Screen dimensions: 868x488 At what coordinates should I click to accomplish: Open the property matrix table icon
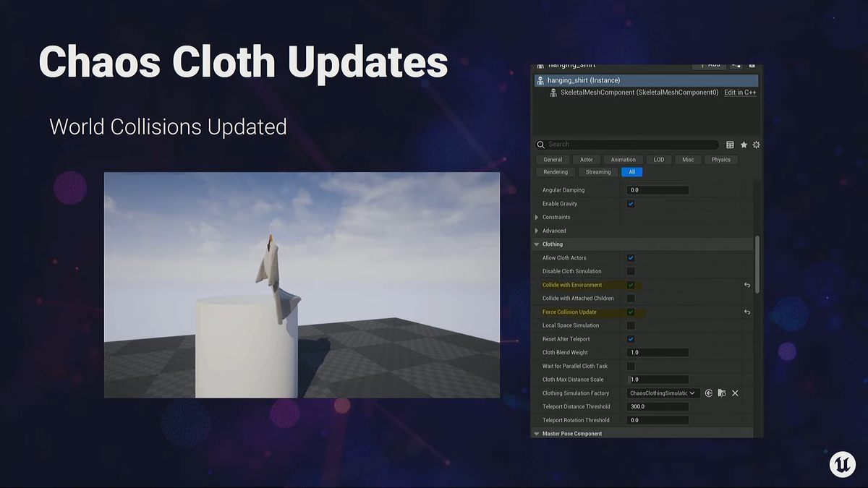pyautogui.click(x=730, y=145)
